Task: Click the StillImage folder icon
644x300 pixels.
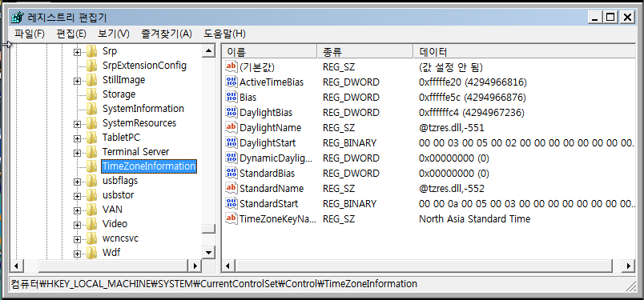Action: (x=91, y=80)
